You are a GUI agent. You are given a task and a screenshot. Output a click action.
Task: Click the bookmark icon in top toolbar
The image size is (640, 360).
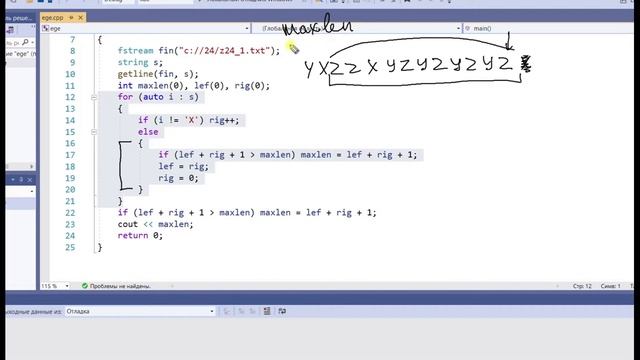point(407,2)
